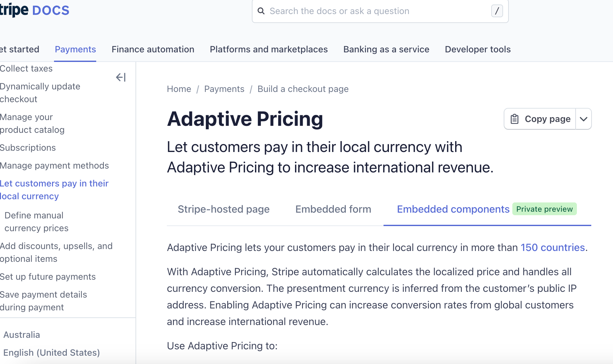This screenshot has width=613, height=364.
Task: Open the Finance automation nav tab
Action: point(153,49)
